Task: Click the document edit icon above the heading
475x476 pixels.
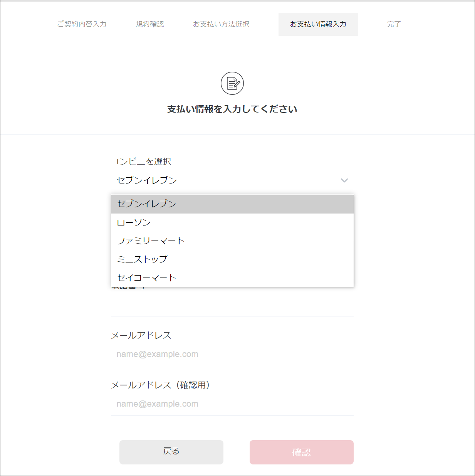Action: coord(232,83)
